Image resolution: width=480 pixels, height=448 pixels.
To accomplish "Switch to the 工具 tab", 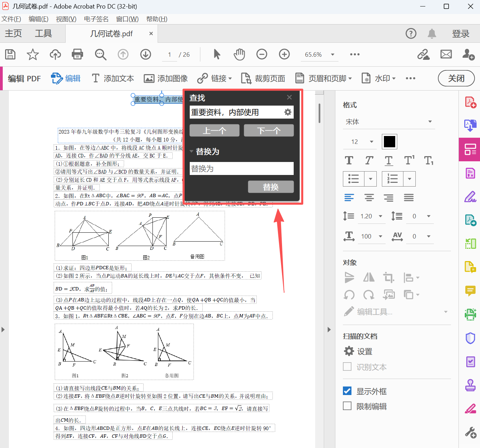I will click(43, 33).
